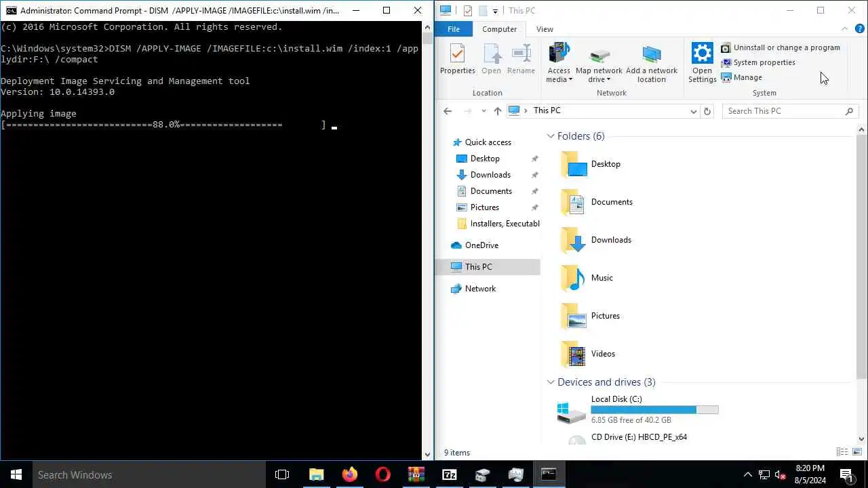Open Explorer help question mark
This screenshot has width=868, height=488.
[859, 29]
